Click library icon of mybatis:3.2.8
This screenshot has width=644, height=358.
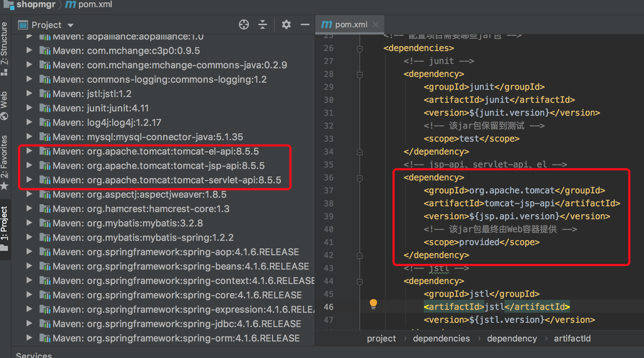(x=45, y=223)
